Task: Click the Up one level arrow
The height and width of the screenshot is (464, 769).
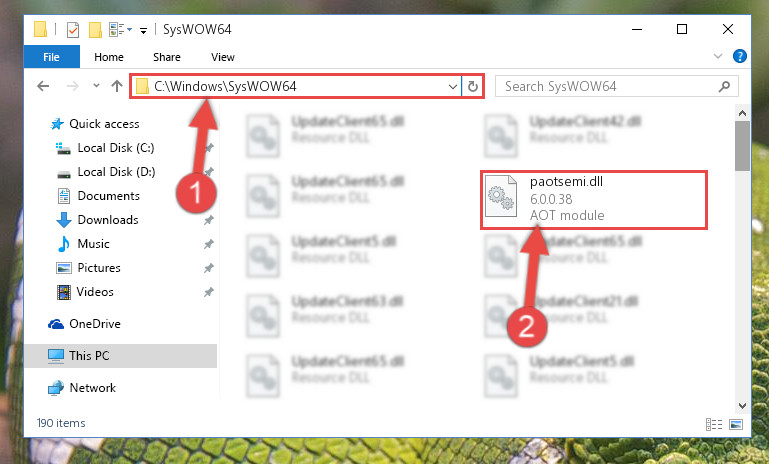Action: pos(117,86)
